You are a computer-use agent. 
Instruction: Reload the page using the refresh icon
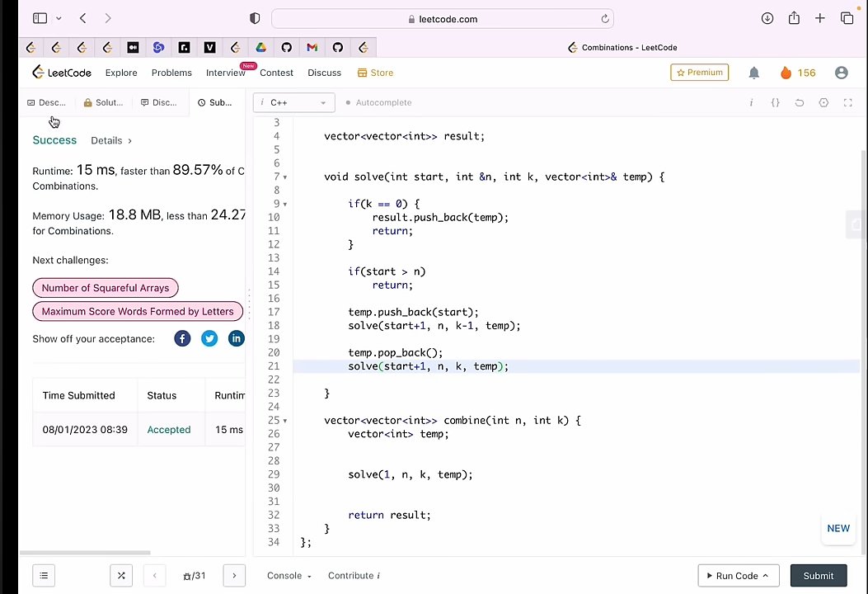click(605, 19)
